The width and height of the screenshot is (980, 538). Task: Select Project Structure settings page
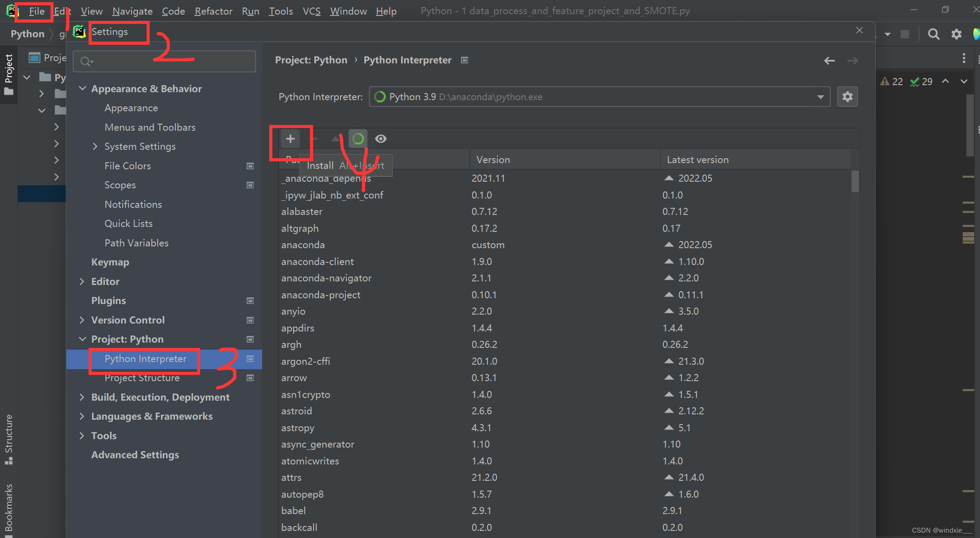tap(142, 378)
